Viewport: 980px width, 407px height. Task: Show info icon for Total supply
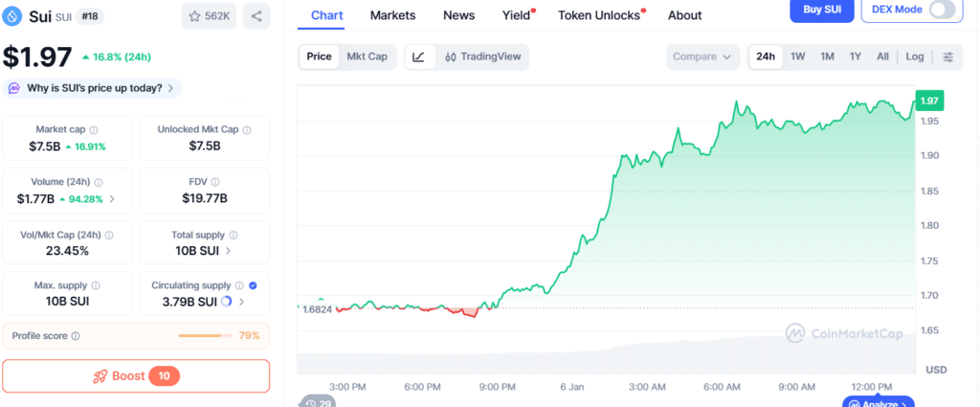(234, 235)
